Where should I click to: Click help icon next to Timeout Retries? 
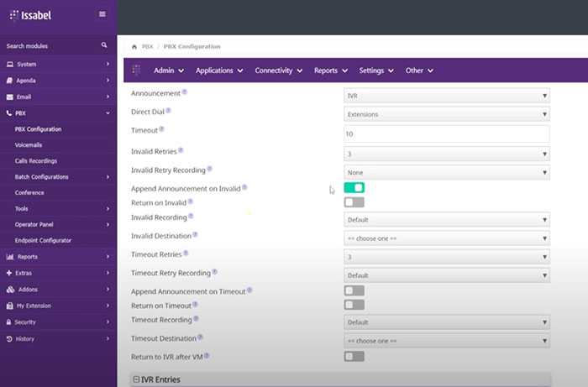click(186, 253)
